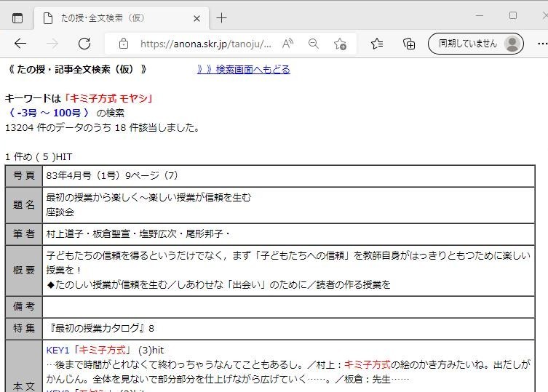Follow the 検索画面へもどる link

(244, 70)
